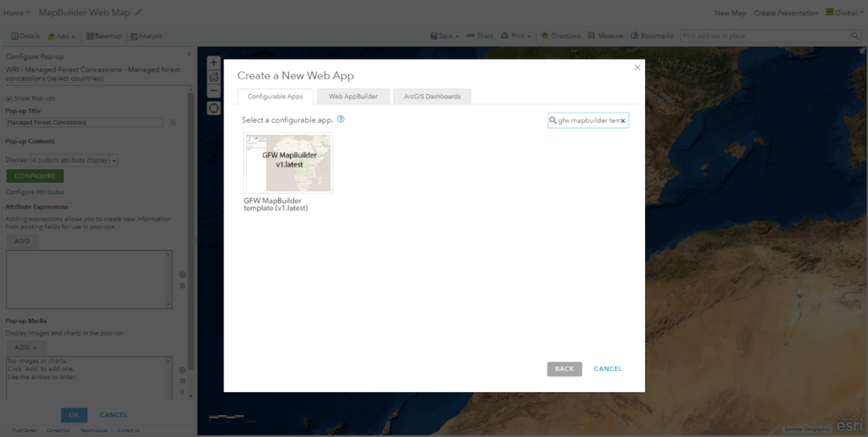
Task: Move the selected pop-up media item up
Action: [182, 392]
